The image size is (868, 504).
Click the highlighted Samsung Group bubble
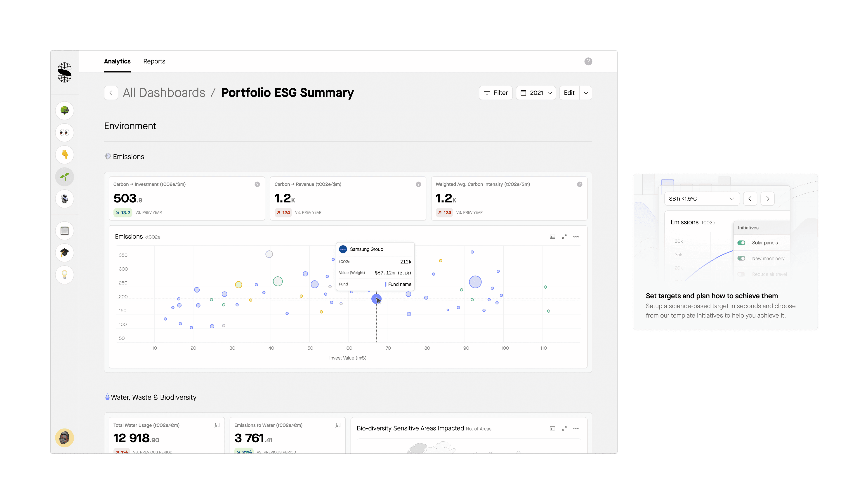[376, 299]
